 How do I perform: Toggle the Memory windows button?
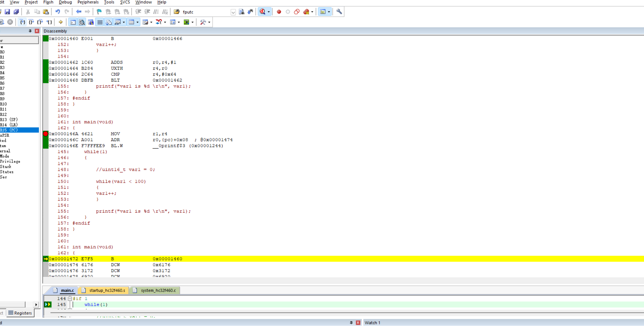click(131, 22)
